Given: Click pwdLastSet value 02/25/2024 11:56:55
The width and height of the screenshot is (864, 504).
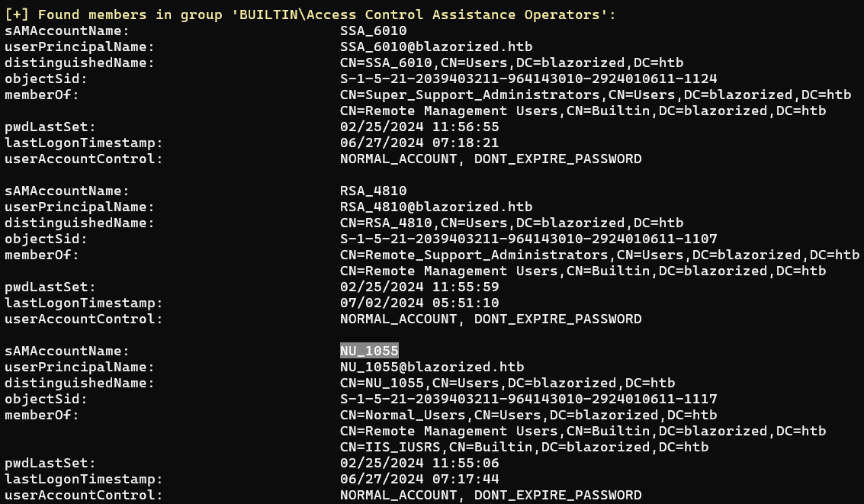Looking at the screenshot, I should 419,127.
